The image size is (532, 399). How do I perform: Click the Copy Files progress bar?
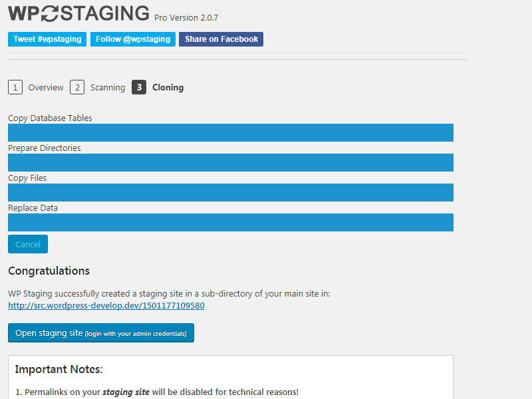pyautogui.click(x=231, y=192)
